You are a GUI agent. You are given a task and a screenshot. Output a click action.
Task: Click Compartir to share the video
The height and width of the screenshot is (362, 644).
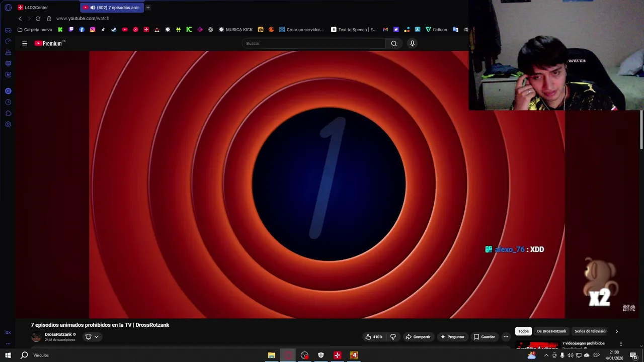[x=418, y=337]
